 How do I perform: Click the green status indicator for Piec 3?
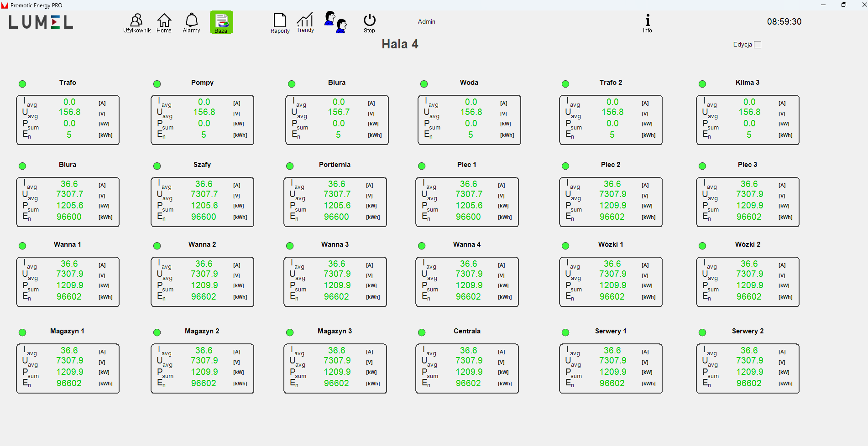(702, 166)
